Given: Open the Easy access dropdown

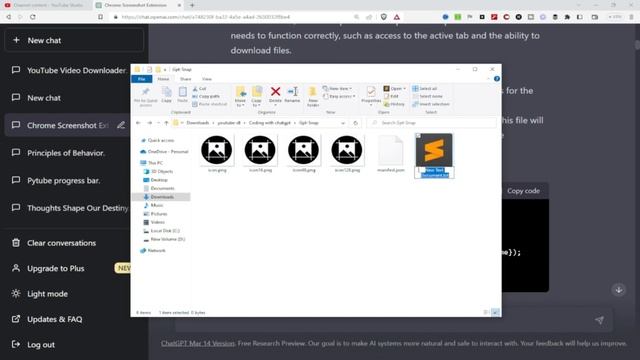Looking at the screenshot, I should tap(340, 96).
